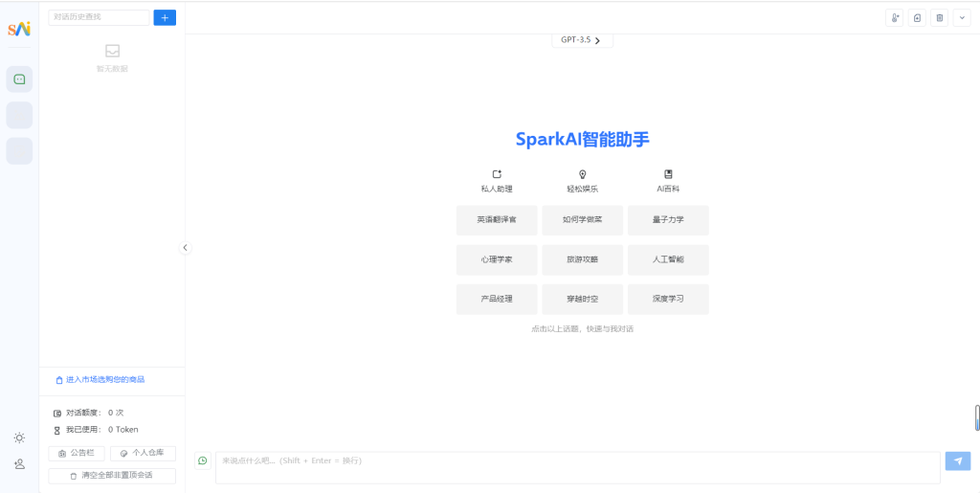This screenshot has width=980, height=493.
Task: Open the GPT-3.5 model selector
Action: 582,40
